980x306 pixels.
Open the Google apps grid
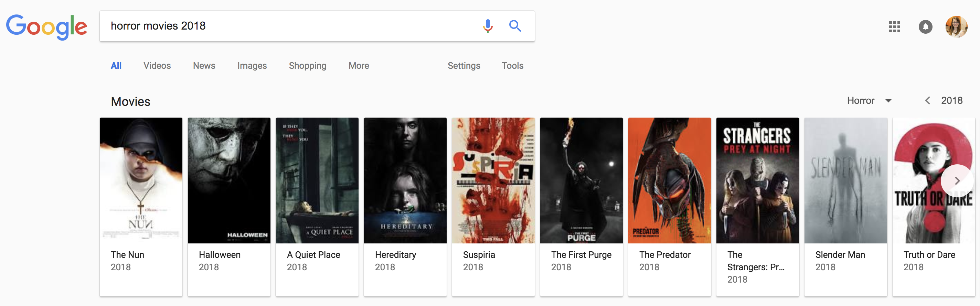894,26
